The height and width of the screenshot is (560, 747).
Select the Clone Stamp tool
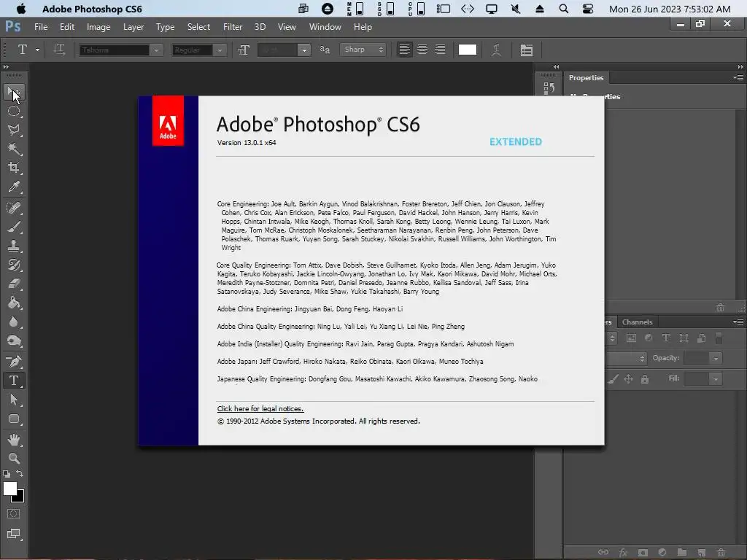(14, 246)
